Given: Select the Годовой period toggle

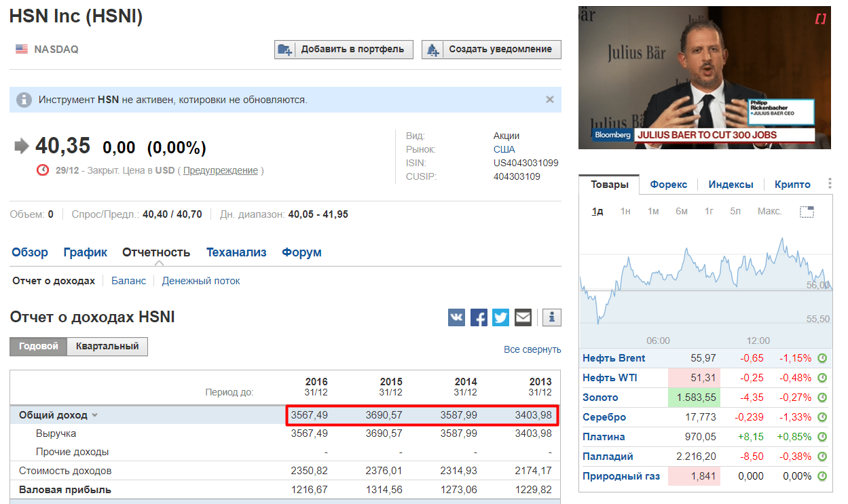Looking at the screenshot, I should 38,346.
